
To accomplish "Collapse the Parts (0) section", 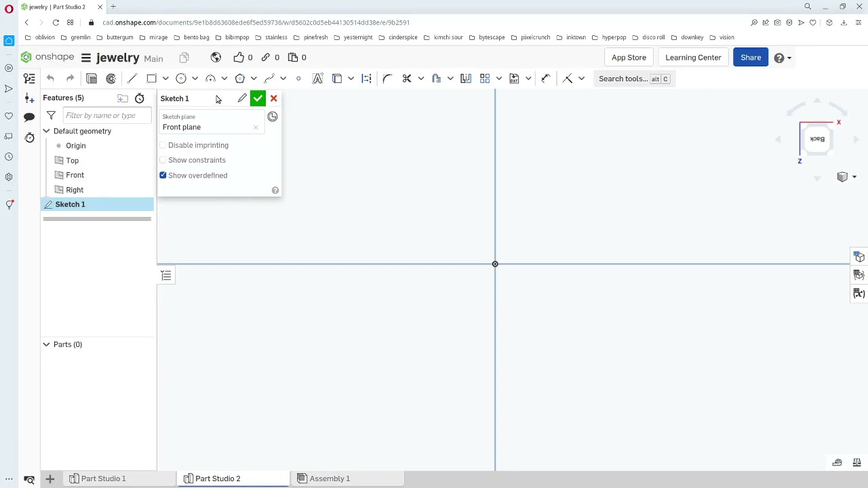I will point(46,344).
